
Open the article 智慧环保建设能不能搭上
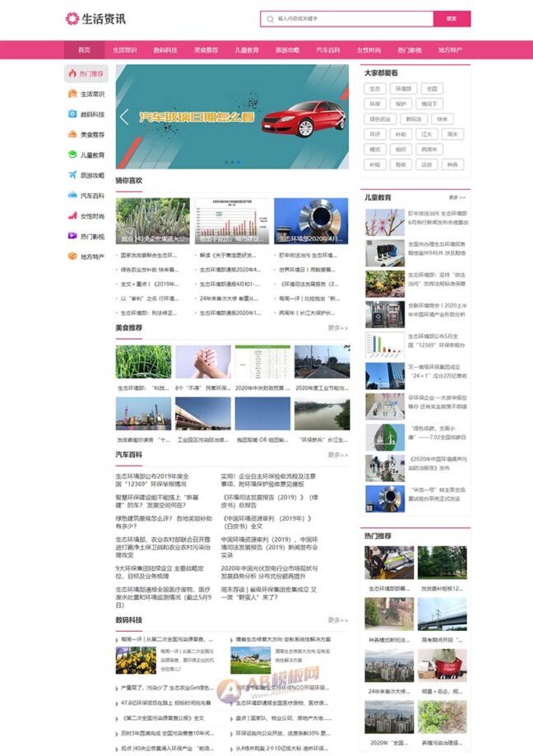tap(156, 501)
